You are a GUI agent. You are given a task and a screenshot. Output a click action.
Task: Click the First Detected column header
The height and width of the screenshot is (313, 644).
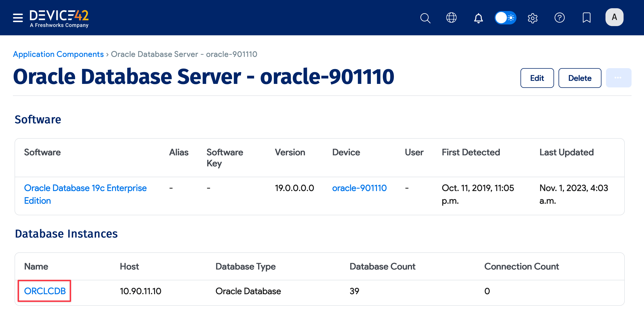(x=471, y=152)
